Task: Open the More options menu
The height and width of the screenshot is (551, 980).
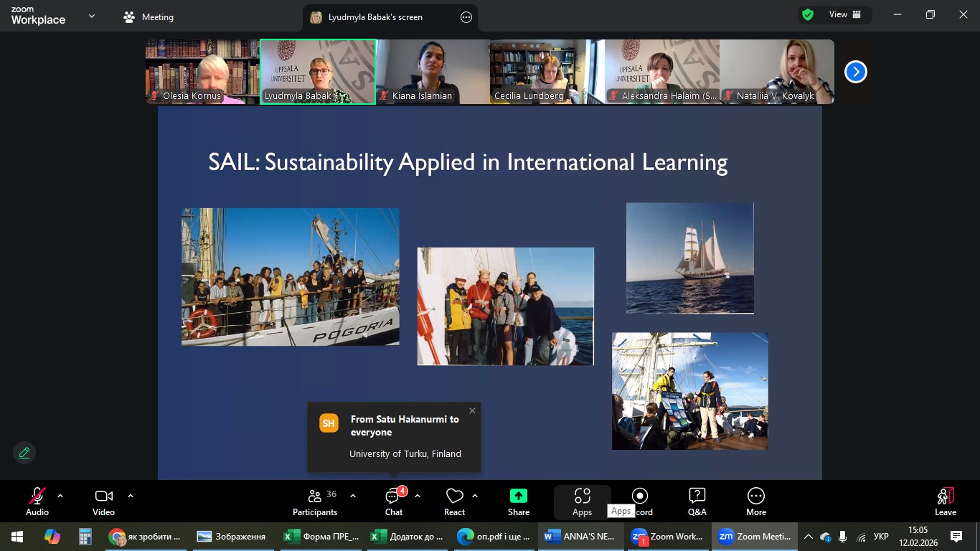Action: tap(755, 501)
